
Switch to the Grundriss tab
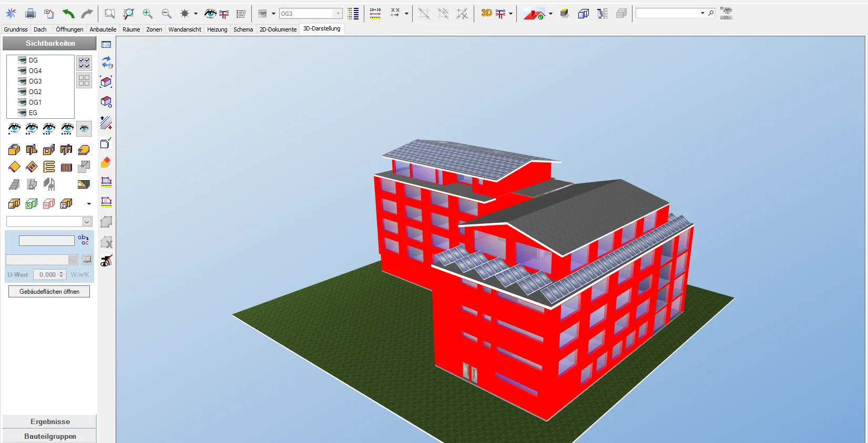pyautogui.click(x=16, y=29)
